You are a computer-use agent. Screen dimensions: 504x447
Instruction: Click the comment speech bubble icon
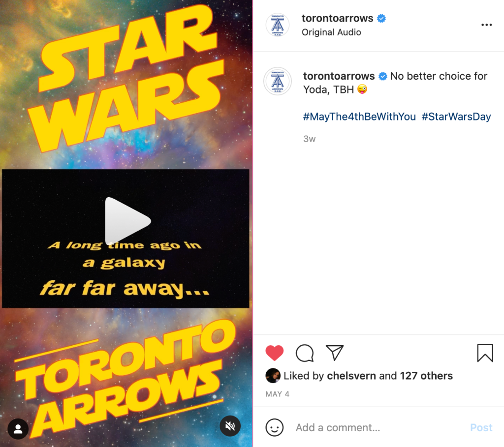click(305, 353)
